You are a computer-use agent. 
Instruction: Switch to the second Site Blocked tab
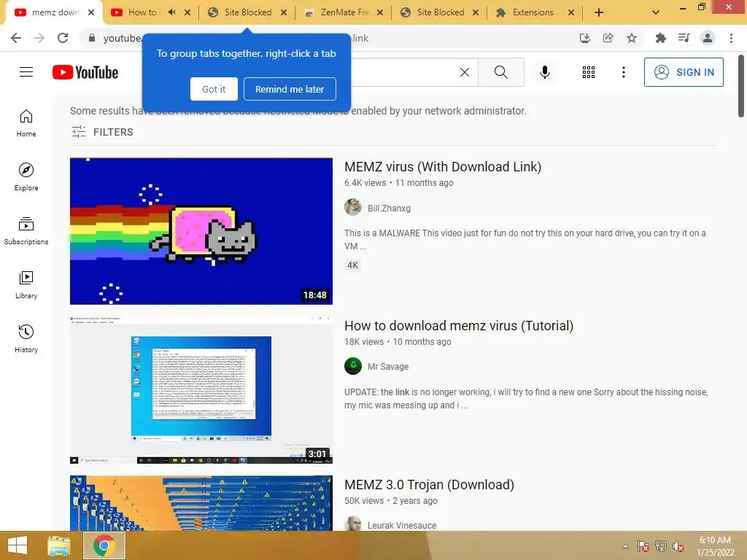click(440, 12)
